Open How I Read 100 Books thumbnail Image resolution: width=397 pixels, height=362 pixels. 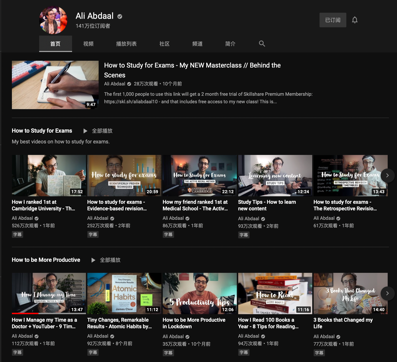[x=275, y=293]
